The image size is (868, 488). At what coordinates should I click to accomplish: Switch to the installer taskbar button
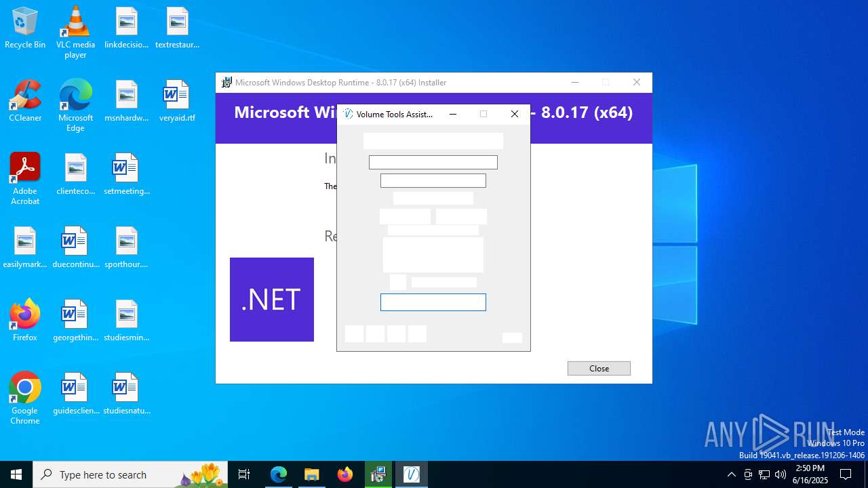point(378,474)
